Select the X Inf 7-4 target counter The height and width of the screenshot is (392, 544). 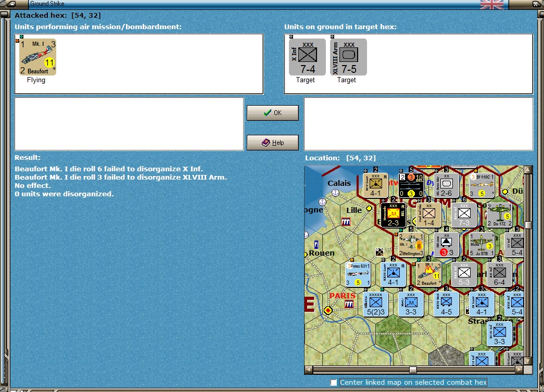pos(307,57)
